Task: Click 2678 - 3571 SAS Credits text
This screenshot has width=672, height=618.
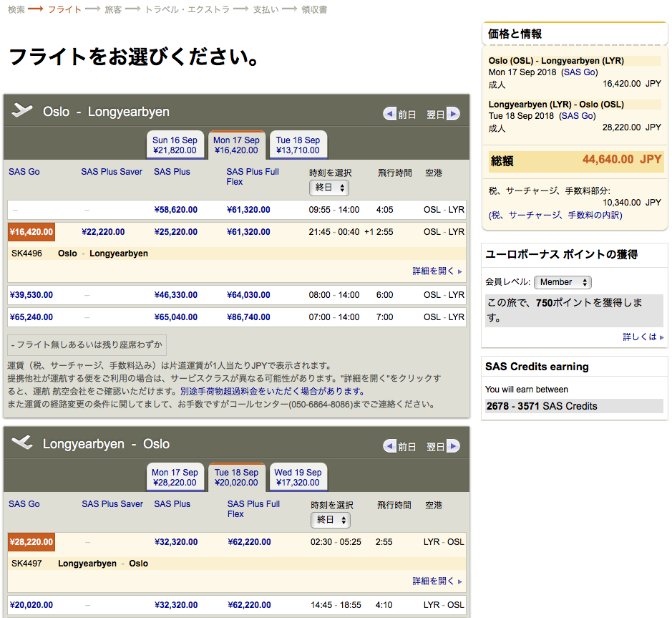Action: [x=542, y=406]
